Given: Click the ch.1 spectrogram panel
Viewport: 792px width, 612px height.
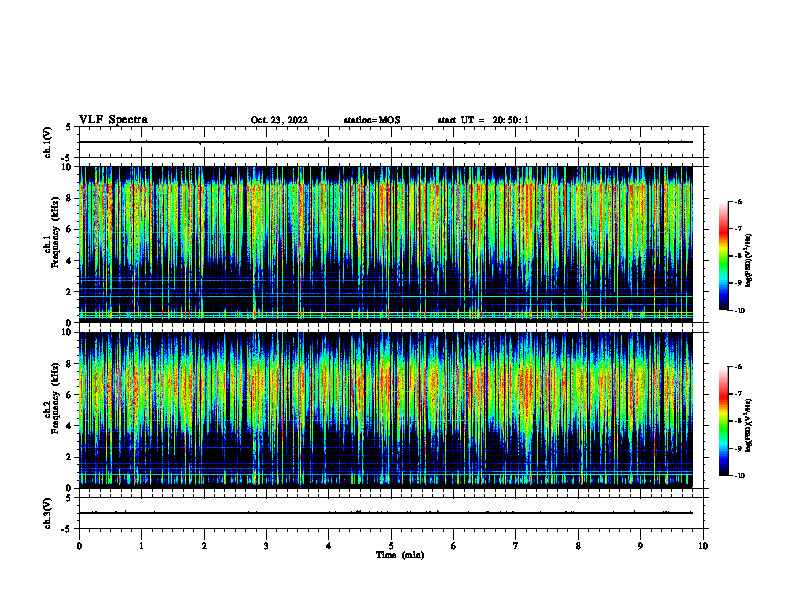Looking at the screenshot, I should [386, 244].
